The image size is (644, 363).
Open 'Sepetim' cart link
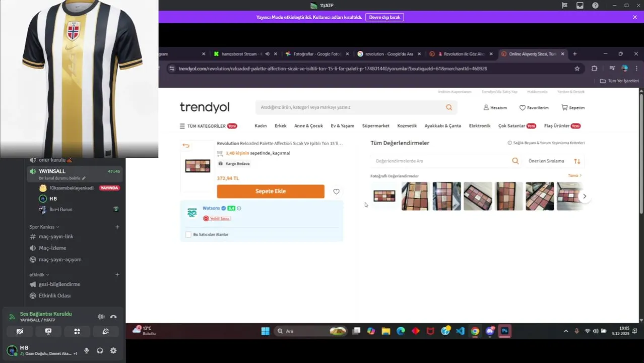pyautogui.click(x=573, y=108)
